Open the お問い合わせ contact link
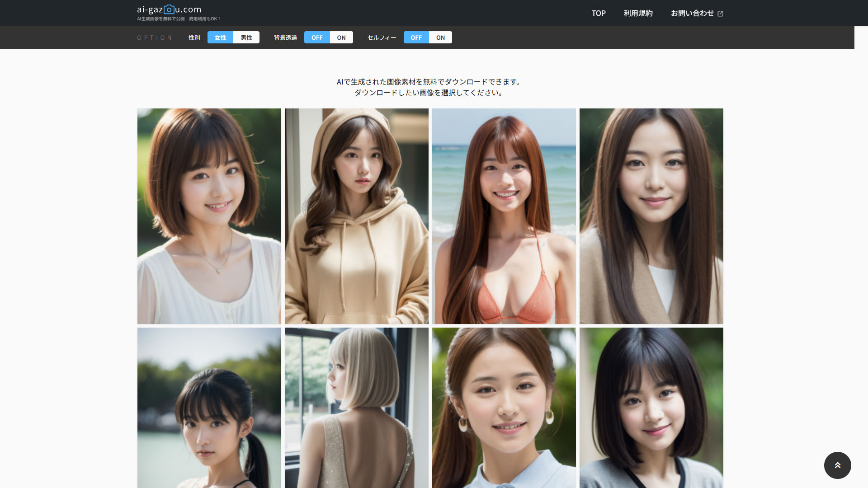 tap(692, 13)
